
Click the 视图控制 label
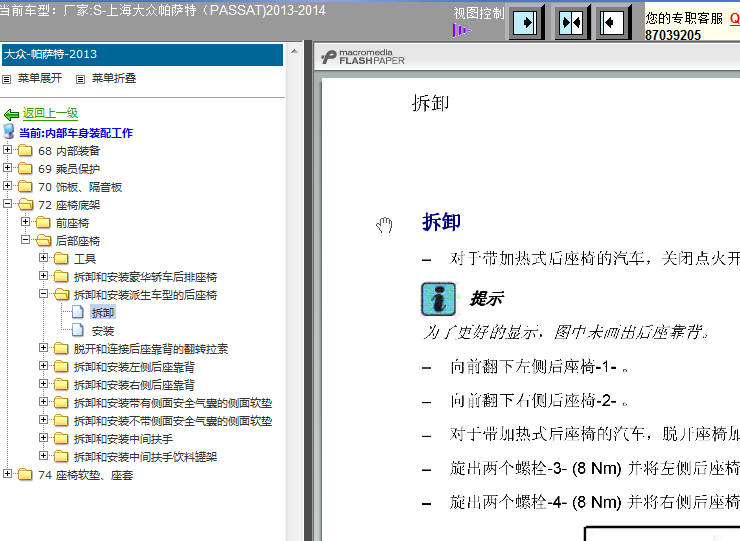479,13
